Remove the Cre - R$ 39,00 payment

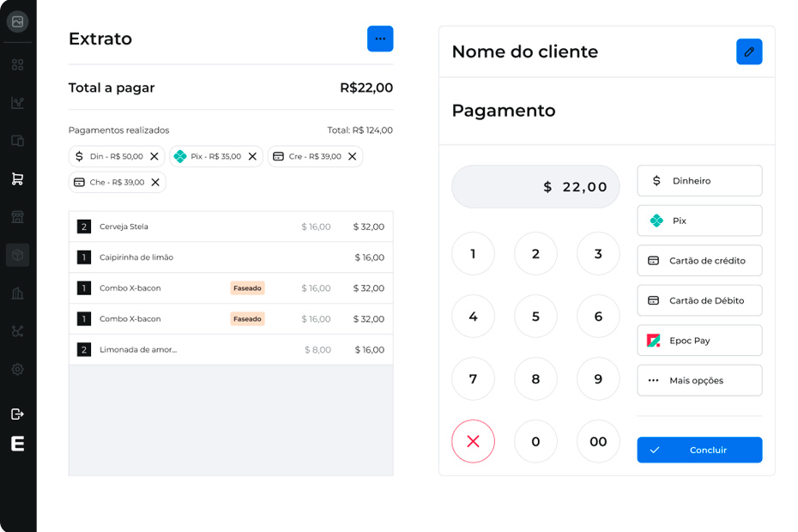click(352, 156)
